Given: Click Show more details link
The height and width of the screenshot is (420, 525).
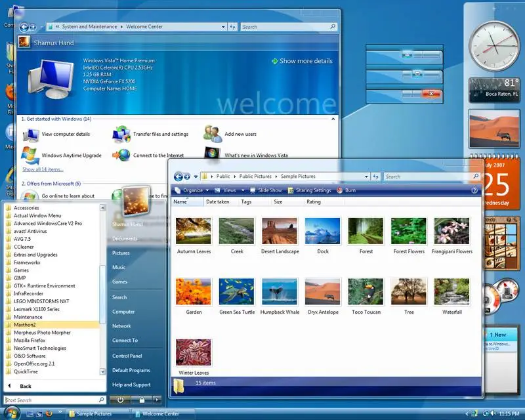Looking at the screenshot, I should point(303,61).
